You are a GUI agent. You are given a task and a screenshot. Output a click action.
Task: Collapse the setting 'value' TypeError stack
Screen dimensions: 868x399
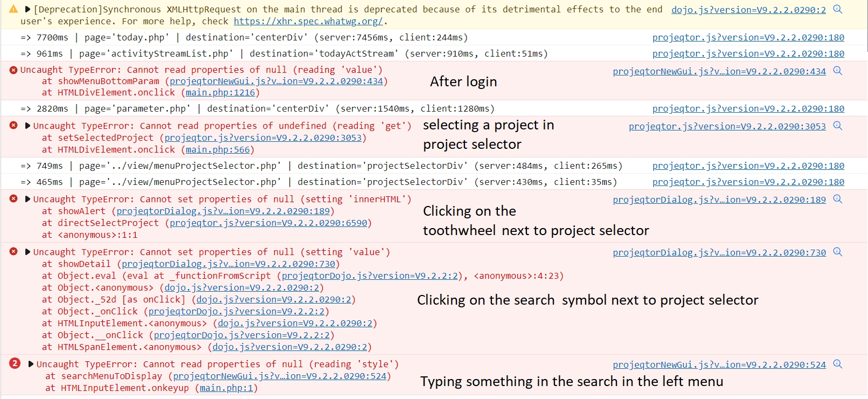pos(27,252)
